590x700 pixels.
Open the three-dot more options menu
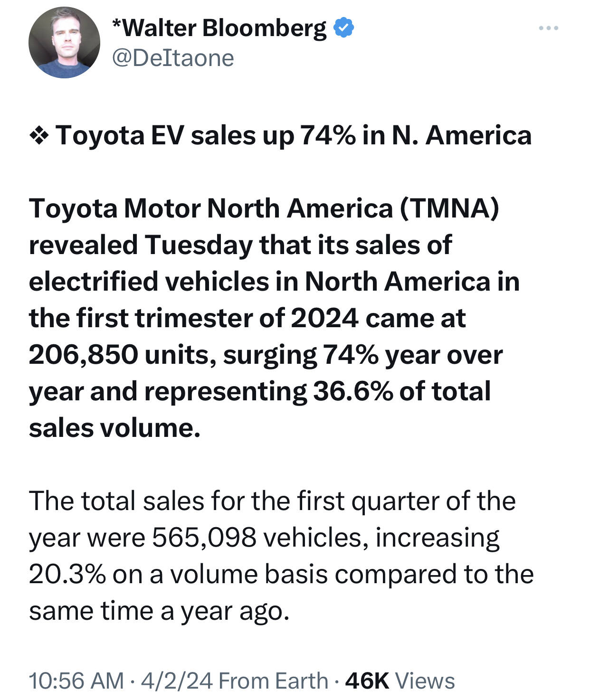[549, 28]
